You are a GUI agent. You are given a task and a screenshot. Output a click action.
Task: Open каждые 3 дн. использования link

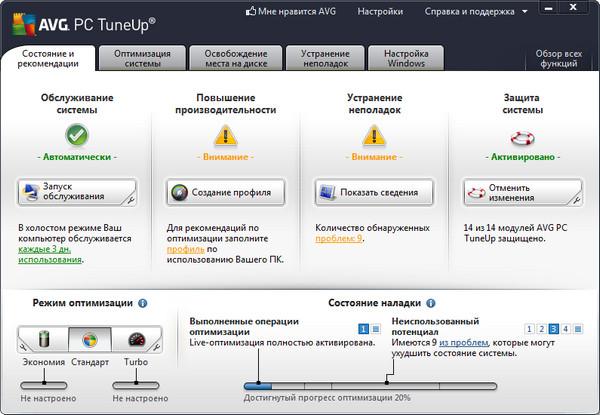(x=50, y=254)
